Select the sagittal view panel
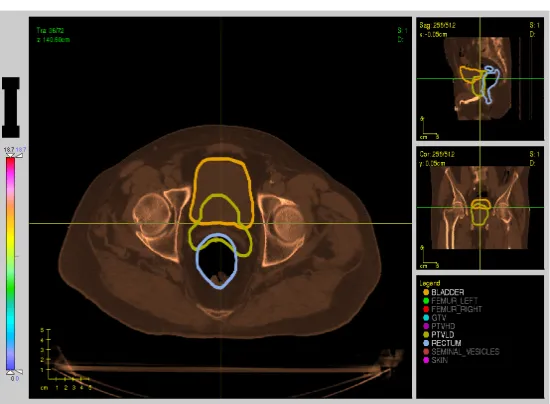 tap(480, 79)
